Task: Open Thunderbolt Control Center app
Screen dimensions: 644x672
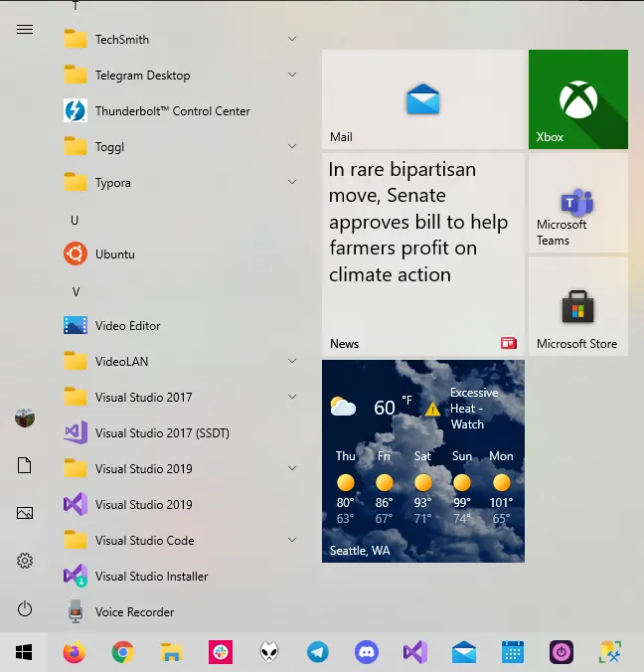Action: [x=172, y=111]
